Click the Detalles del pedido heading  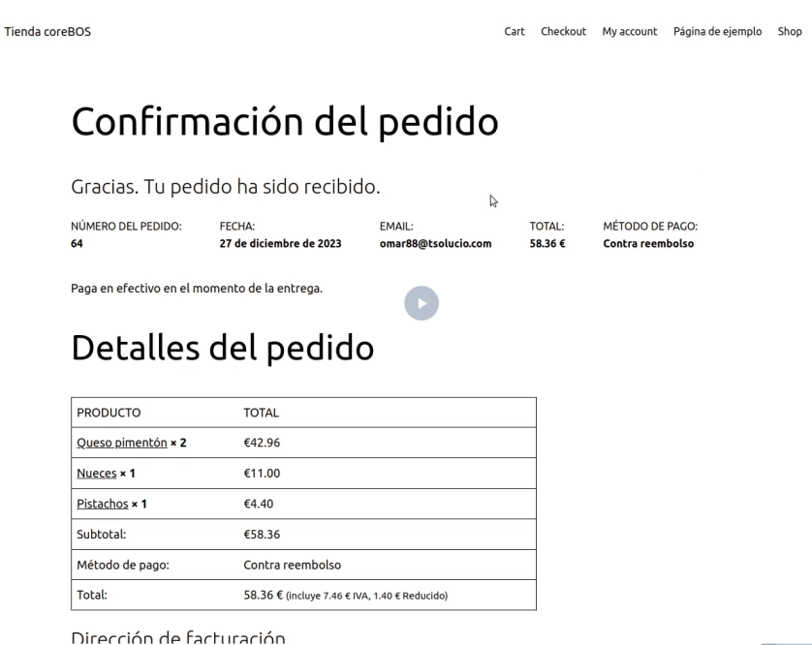coord(223,349)
